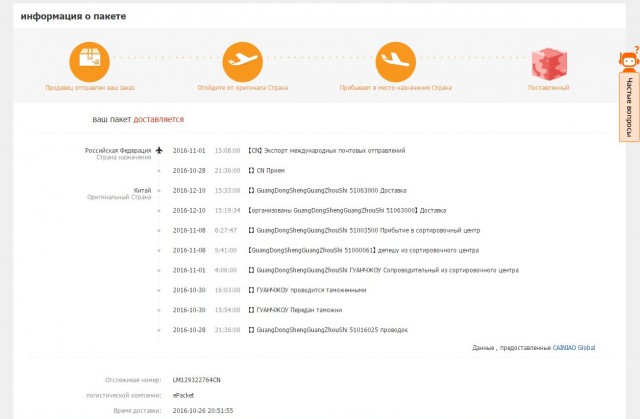Click time 5:41:00 on 2016-11-08
The image size is (640, 419).
[226, 250]
